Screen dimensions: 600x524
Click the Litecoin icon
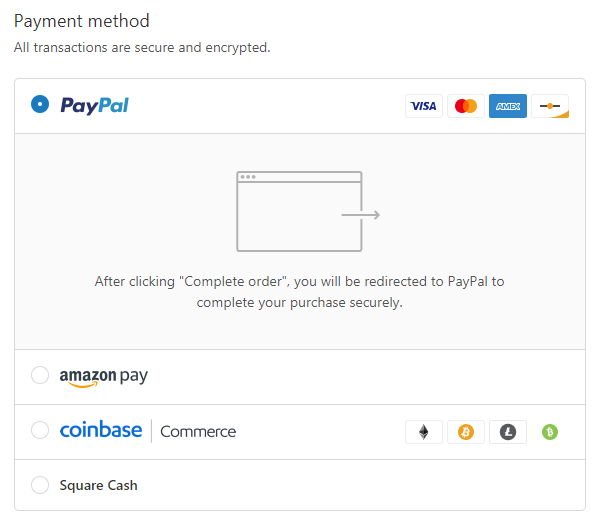pos(508,432)
